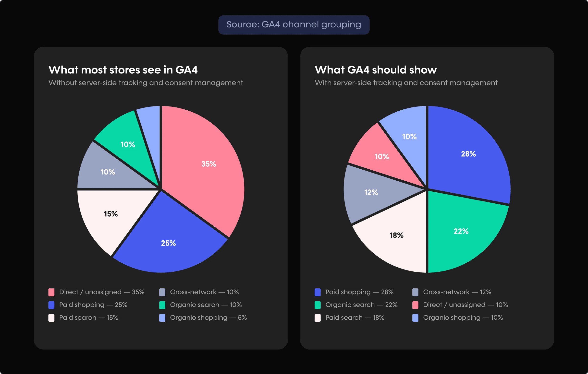588x374 pixels.
Task: Click the gray Cross-network — 10% legend swatch
Action: (162, 292)
